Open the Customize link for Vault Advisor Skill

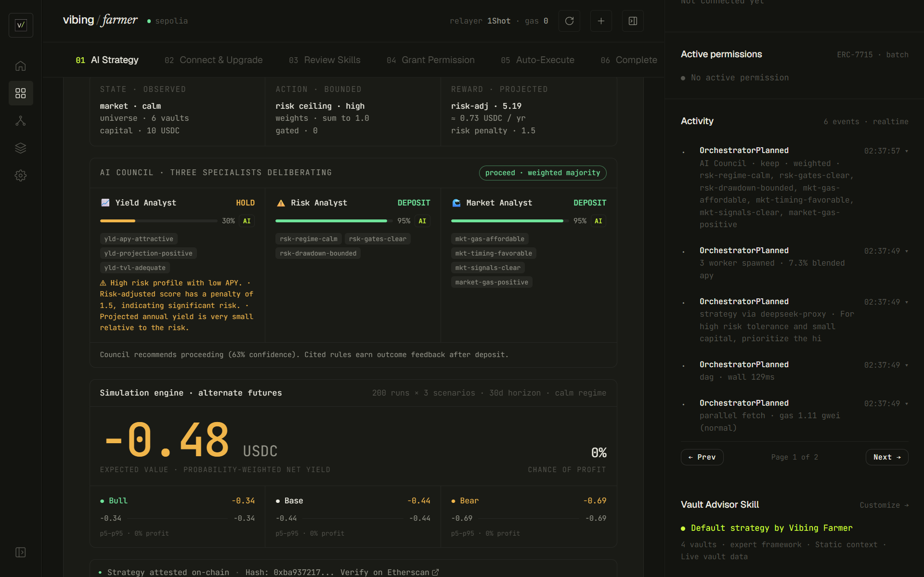pyautogui.click(x=884, y=505)
